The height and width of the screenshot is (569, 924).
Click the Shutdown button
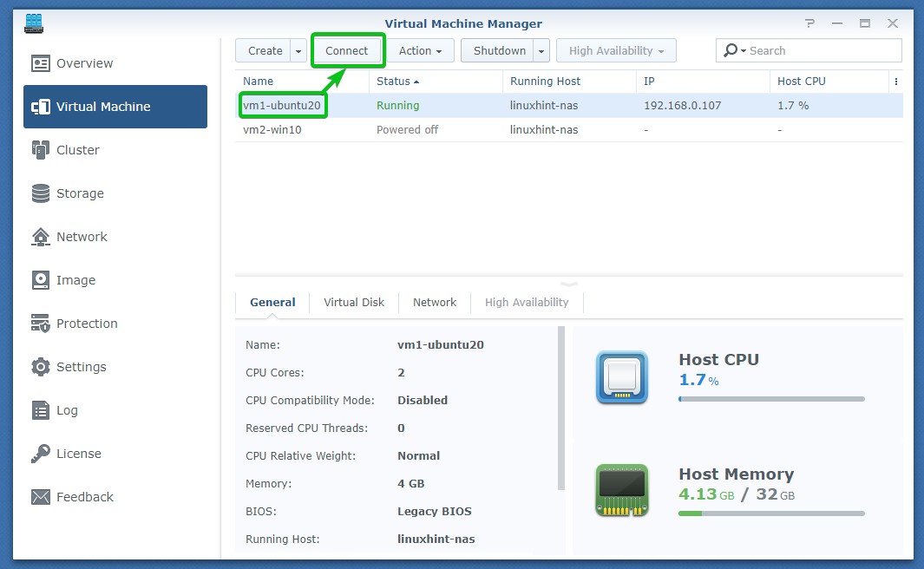pos(499,51)
